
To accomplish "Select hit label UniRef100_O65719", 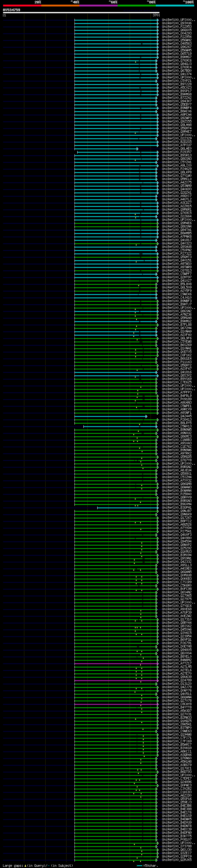I will tap(177, 54).
